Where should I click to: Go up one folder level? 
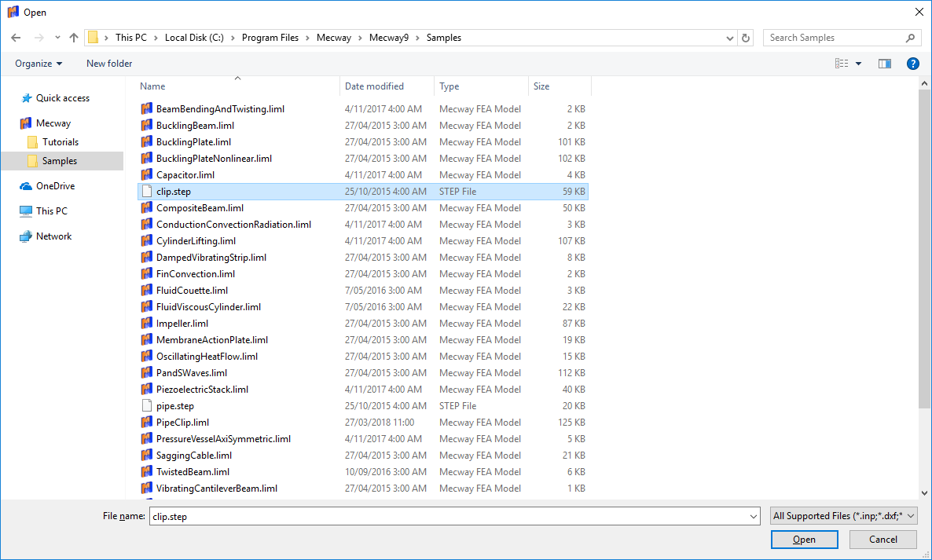pos(74,38)
